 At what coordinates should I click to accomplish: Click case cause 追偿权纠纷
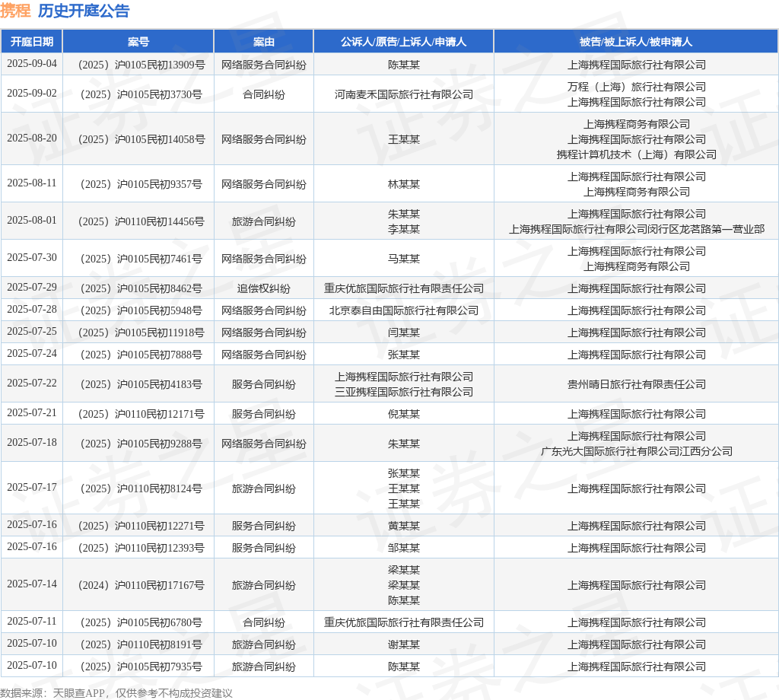tap(264, 288)
